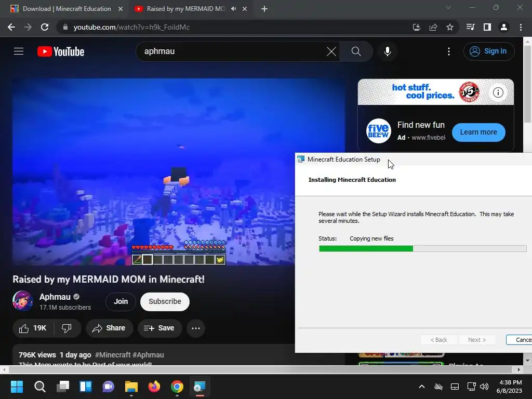The width and height of the screenshot is (532, 399).
Task: Click the #Minecraft hashtag
Action: tap(113, 355)
